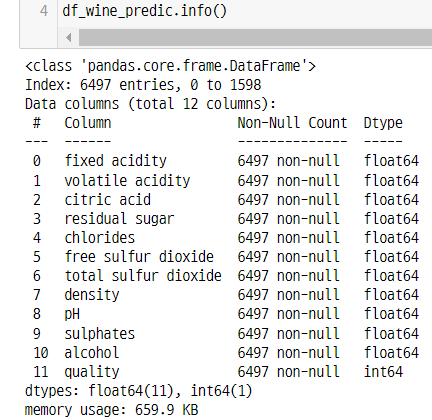Click the 'total sulfur dioxide' column name
This screenshot has width=432, height=420.
click(x=143, y=276)
